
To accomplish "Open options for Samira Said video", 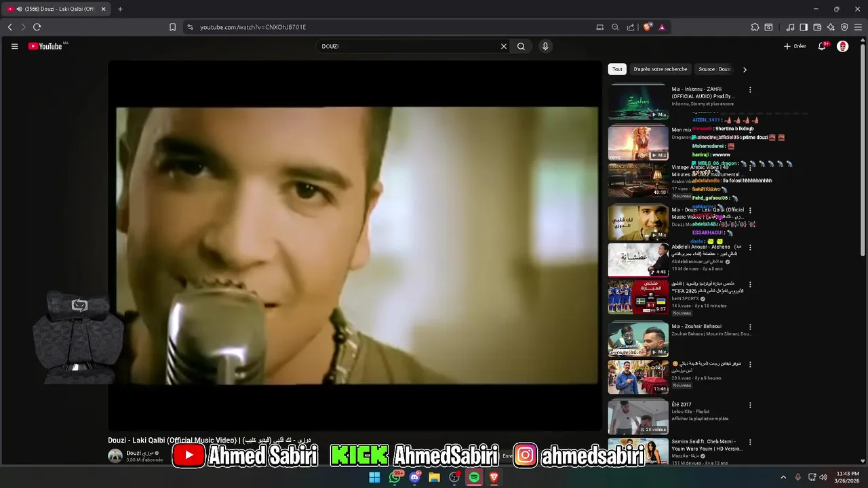I will point(750,443).
